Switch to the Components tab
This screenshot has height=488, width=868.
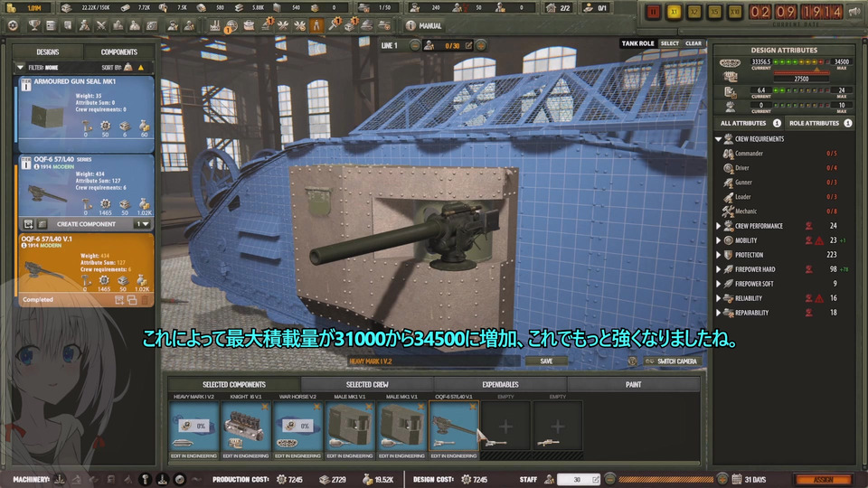(119, 52)
